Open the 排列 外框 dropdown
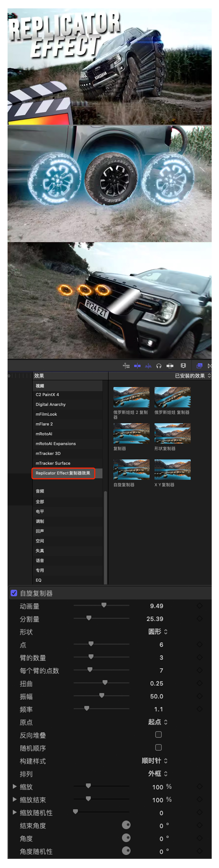Viewport: 219px width, 868px height. click(158, 773)
